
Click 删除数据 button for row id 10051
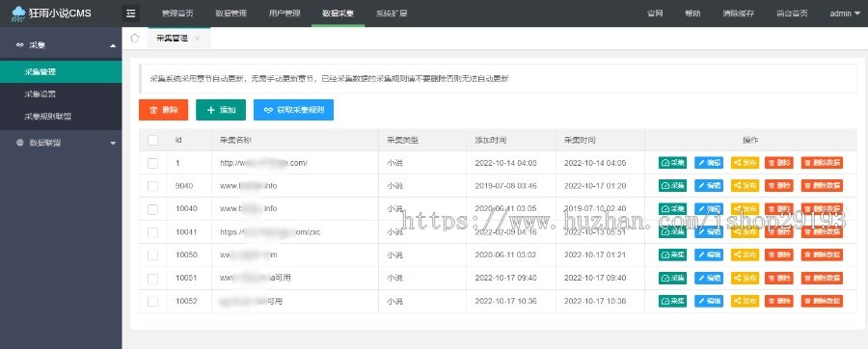click(x=822, y=279)
